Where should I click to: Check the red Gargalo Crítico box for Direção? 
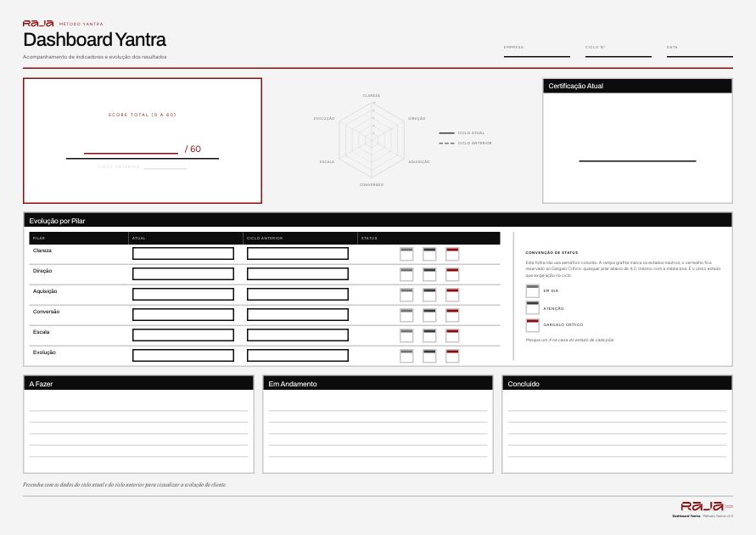coord(452,274)
